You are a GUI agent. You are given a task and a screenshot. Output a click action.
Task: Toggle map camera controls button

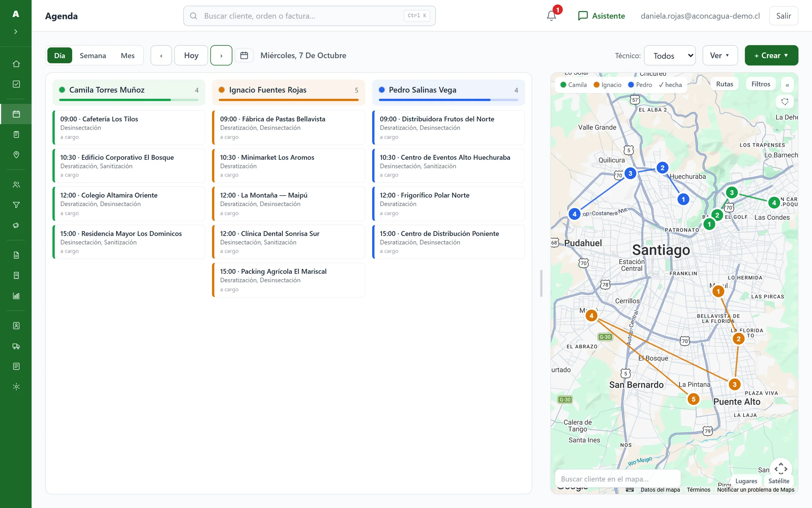tap(781, 469)
